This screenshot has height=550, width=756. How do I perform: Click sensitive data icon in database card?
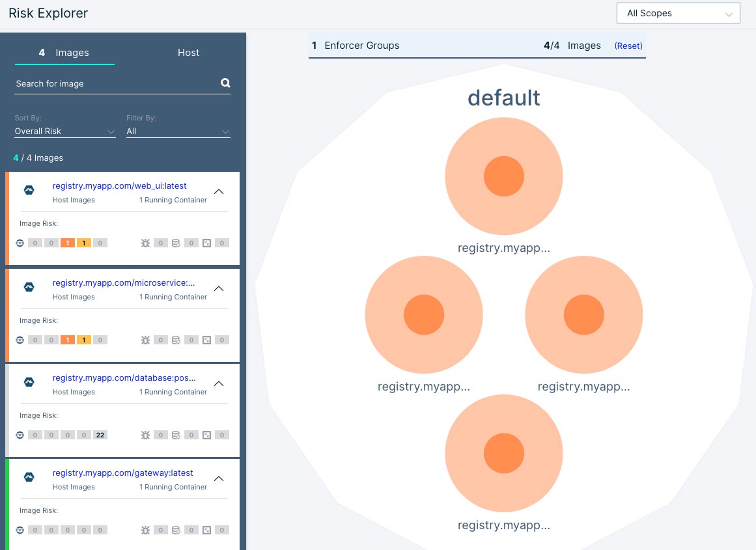coord(176,435)
